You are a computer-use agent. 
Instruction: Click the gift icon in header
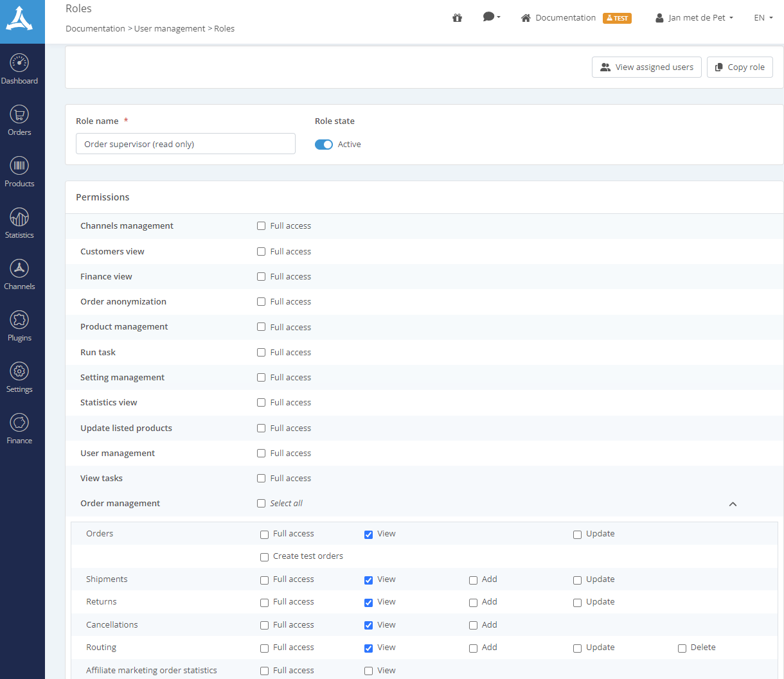(x=458, y=18)
